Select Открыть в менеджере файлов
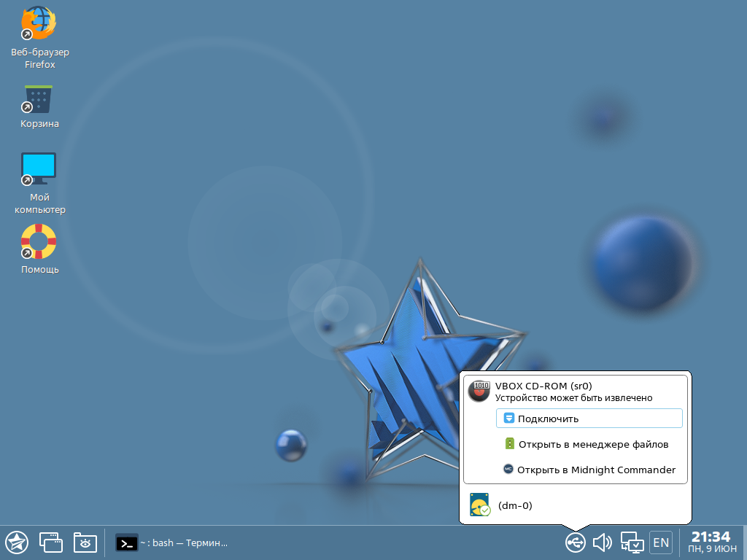Image resolution: width=747 pixels, height=560 pixels. 589,444
